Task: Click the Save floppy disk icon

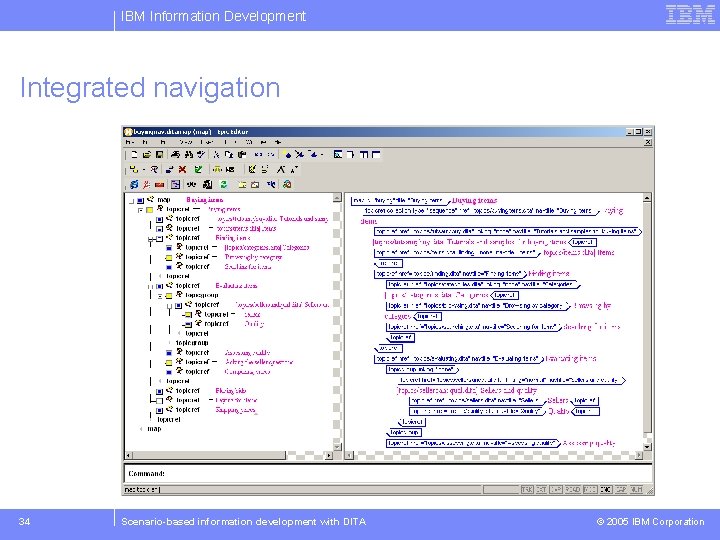Action: tap(159, 155)
